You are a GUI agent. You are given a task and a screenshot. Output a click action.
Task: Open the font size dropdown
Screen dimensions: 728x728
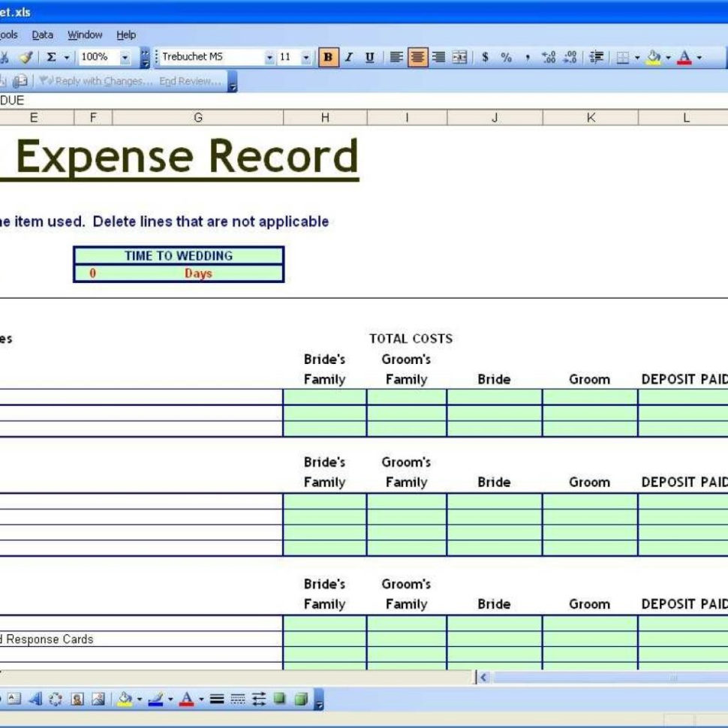[306, 57]
